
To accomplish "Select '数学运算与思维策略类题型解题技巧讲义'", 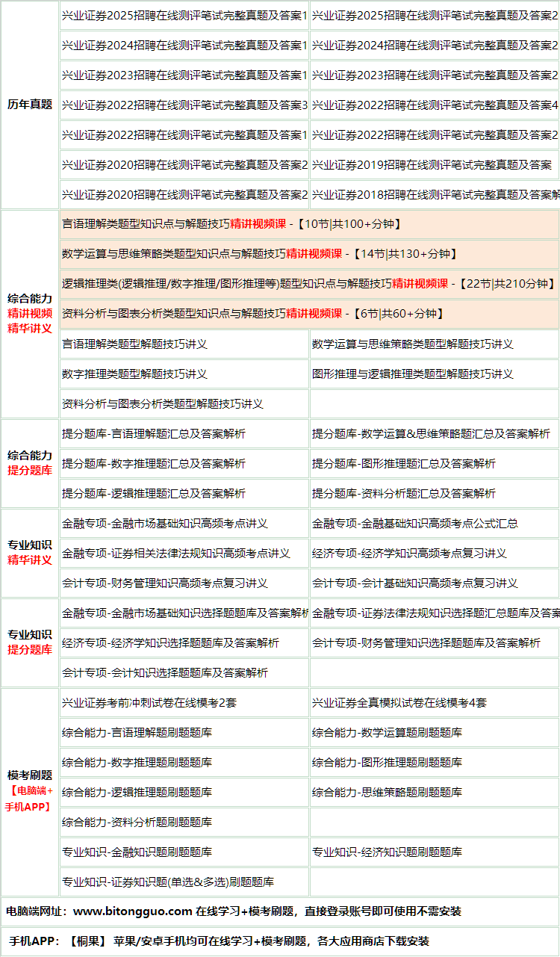I will (435, 344).
